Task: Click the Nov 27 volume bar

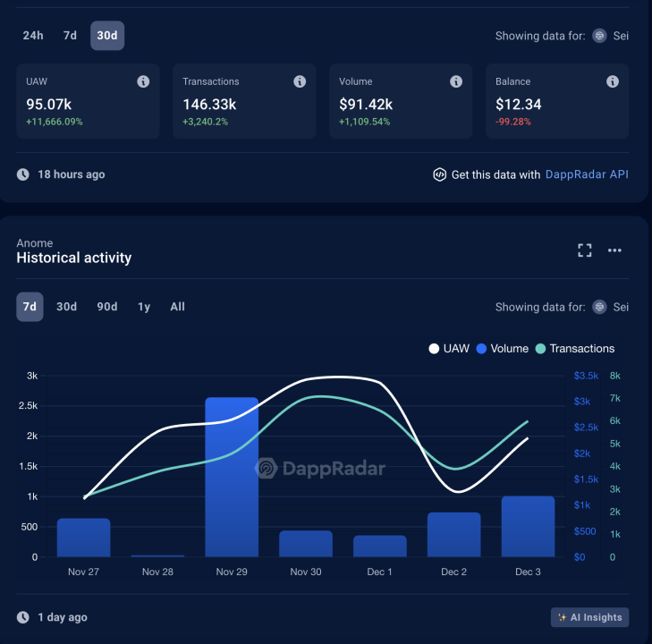Action: 83,538
